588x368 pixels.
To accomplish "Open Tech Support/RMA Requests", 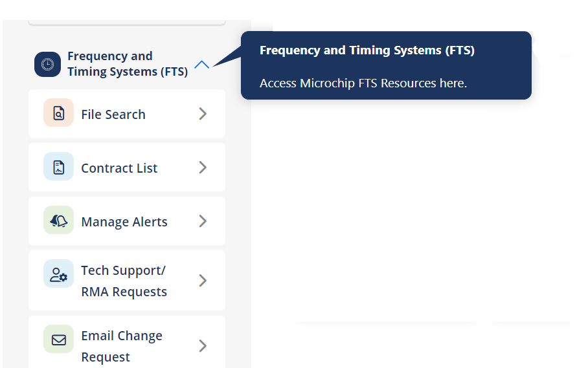I will [x=124, y=281].
